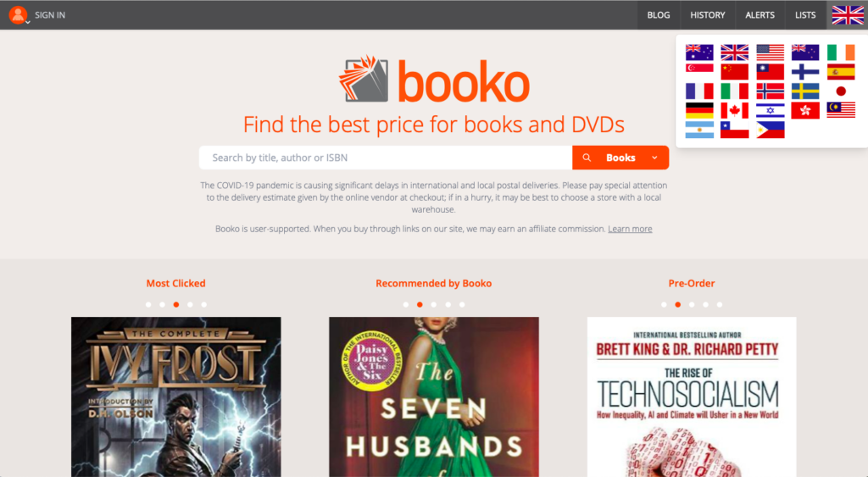Select the Sweden flag

tap(805, 92)
